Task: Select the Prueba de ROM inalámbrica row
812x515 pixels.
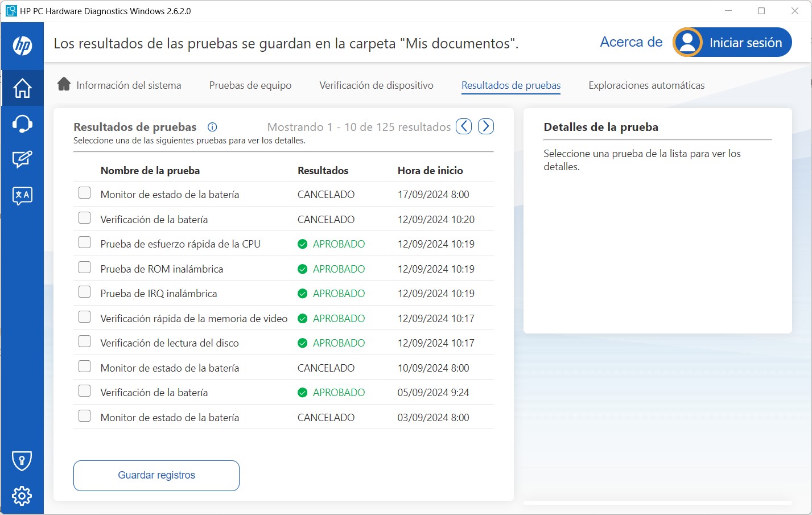Action: tap(162, 269)
